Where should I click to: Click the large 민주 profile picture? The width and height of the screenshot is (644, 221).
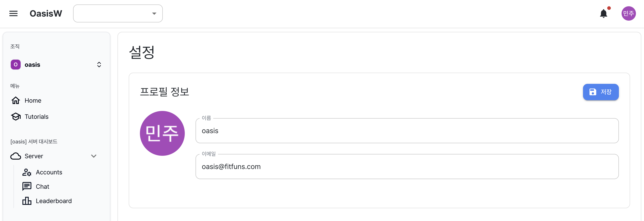point(162,134)
